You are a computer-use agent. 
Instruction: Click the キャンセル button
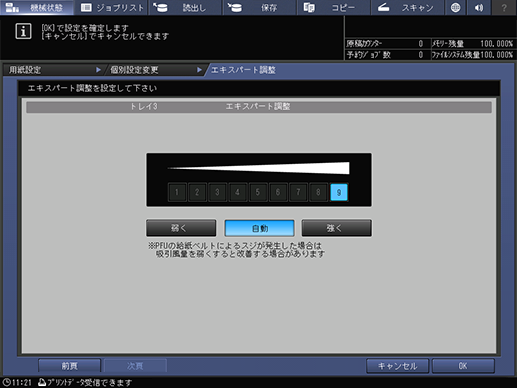click(x=397, y=366)
